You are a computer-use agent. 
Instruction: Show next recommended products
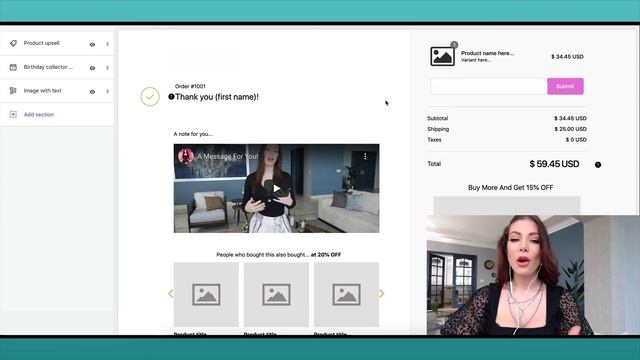pos(382,293)
